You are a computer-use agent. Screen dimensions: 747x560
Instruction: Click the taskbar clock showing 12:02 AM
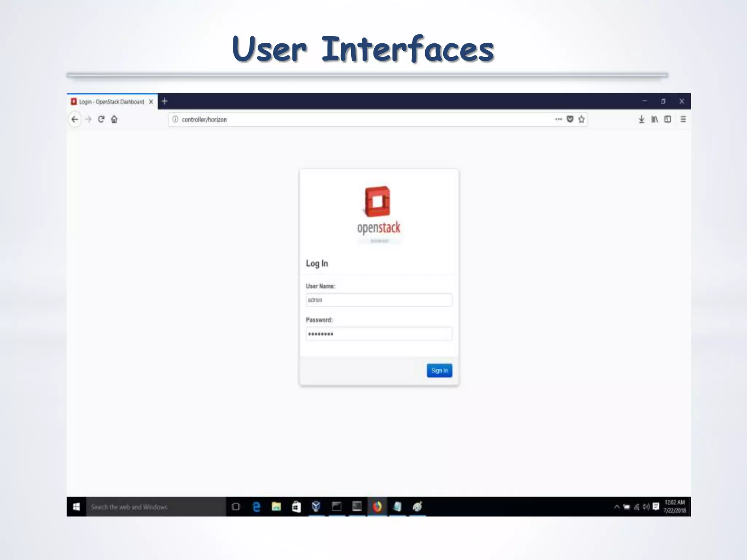[675, 507]
